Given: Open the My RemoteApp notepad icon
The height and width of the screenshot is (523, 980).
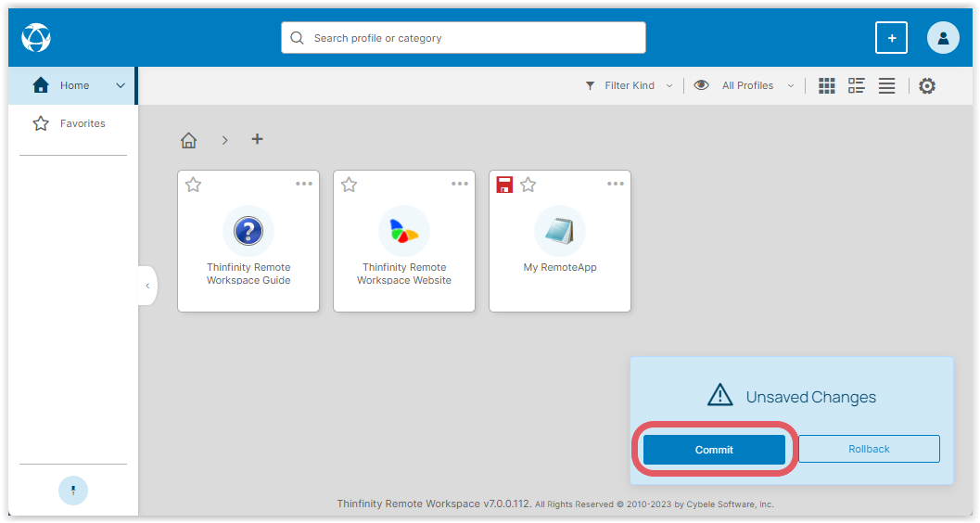Looking at the screenshot, I should 559,231.
